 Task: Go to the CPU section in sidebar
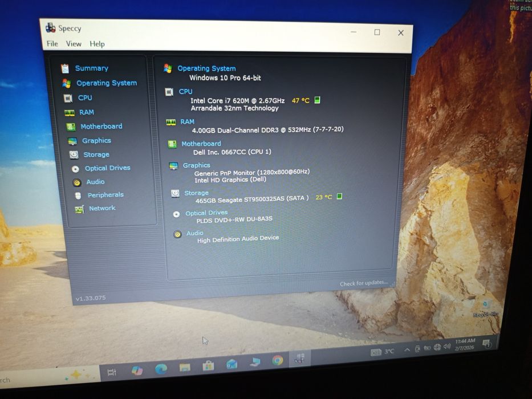point(85,97)
